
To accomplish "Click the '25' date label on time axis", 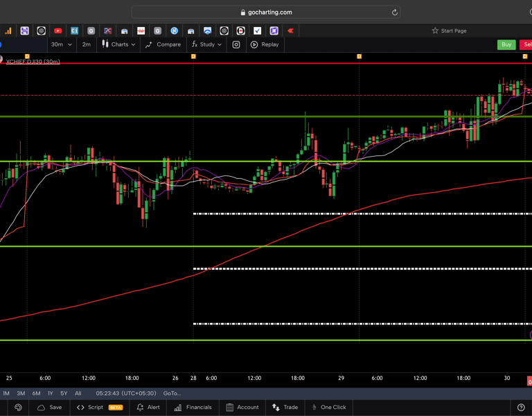I will [9, 378].
